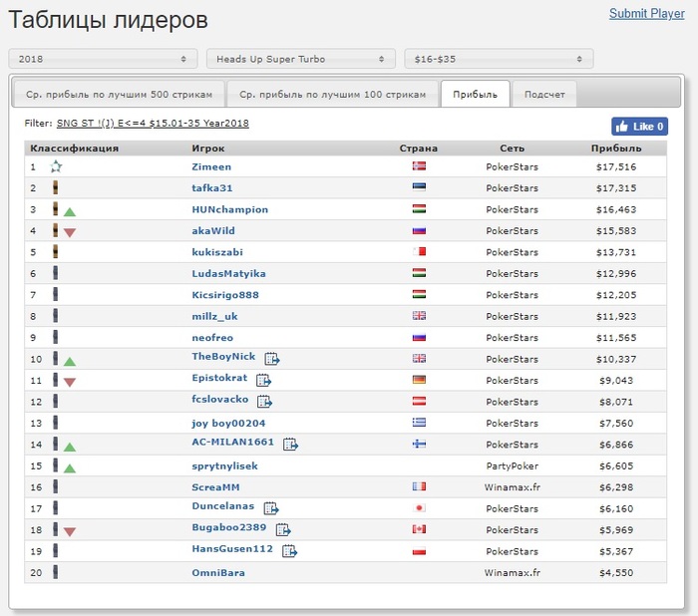
Task: Click the Greece flag in joy boy00204 row
Action: tap(419, 422)
